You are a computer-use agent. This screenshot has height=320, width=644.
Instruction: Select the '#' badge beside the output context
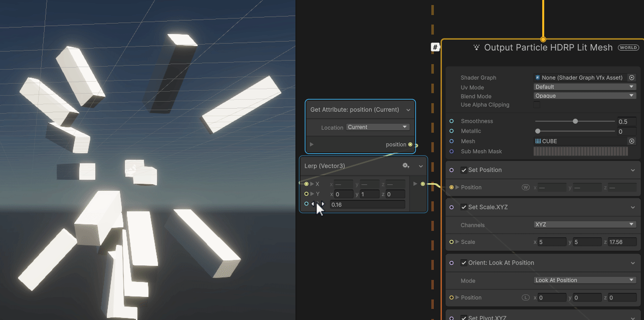[x=435, y=47]
